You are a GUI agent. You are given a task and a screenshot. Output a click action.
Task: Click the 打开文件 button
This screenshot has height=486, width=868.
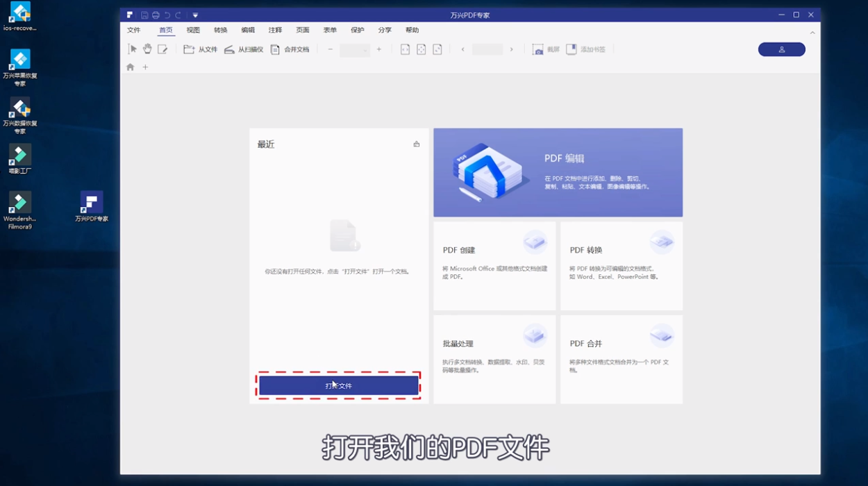click(x=339, y=385)
